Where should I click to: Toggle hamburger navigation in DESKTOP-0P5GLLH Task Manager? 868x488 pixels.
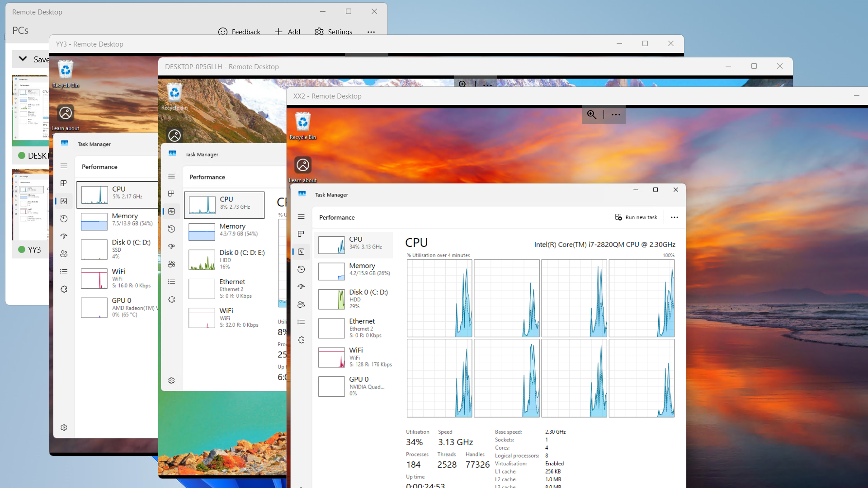[x=171, y=176]
